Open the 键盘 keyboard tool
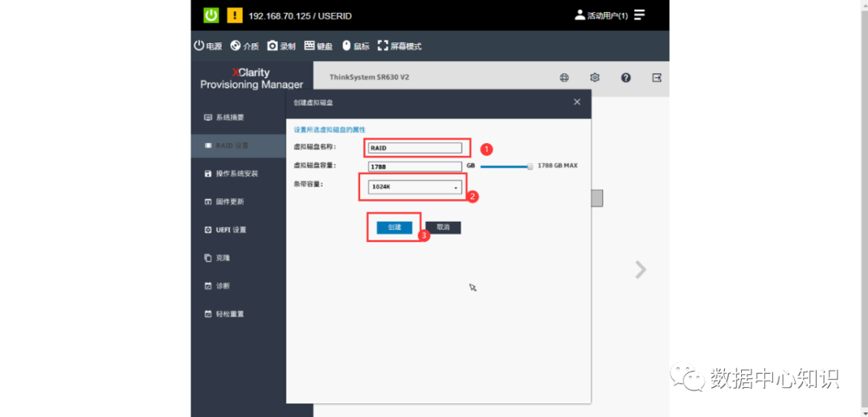Screen dimensions: 868x417 [x=318, y=46]
